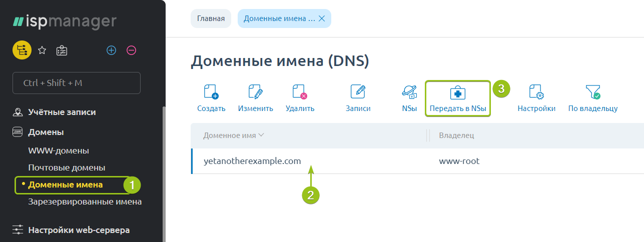This screenshot has width=644, height=242.
Task: Click the www-root owner cell
Action: pos(459,161)
